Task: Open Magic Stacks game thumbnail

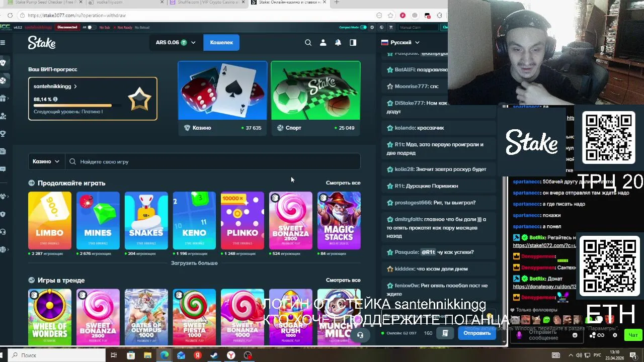Action: (x=339, y=220)
